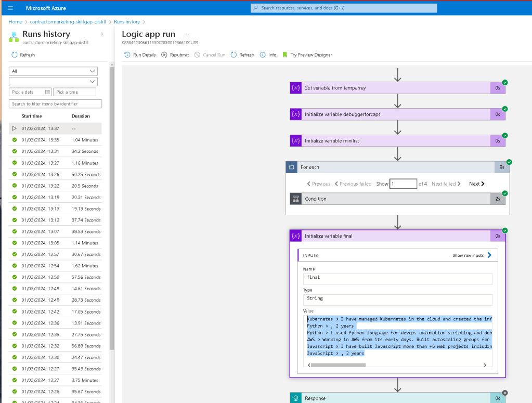The height and width of the screenshot is (403, 532).
Task: Expand Initialize variable debuggerforcaps step
Action: coord(398,114)
